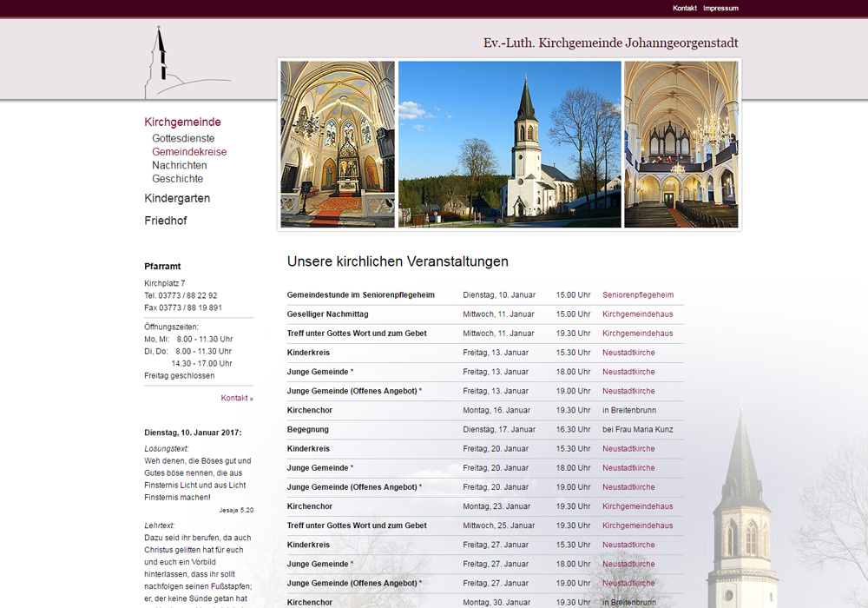The width and height of the screenshot is (868, 608).
Task: Open Neustadtkirche link for 13. Januar 18.00 Uhr
Action: 628,372
